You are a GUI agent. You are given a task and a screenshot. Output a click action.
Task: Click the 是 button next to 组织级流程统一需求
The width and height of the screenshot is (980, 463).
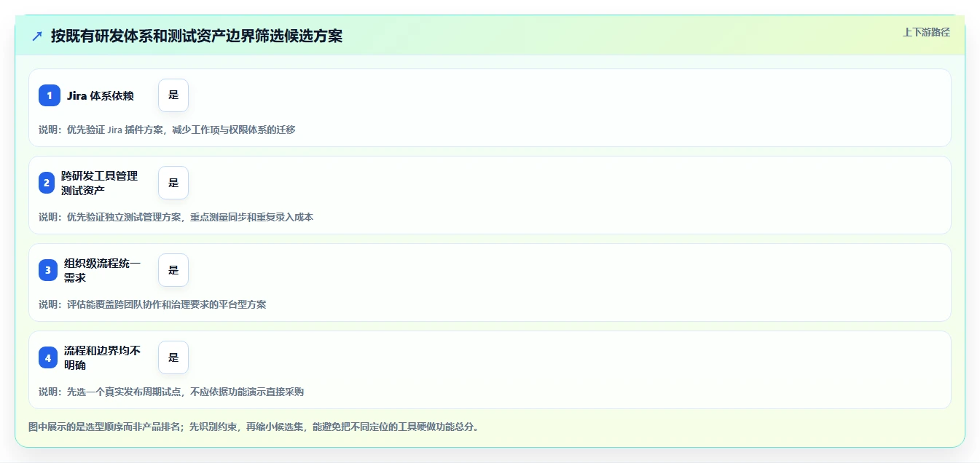click(x=173, y=270)
